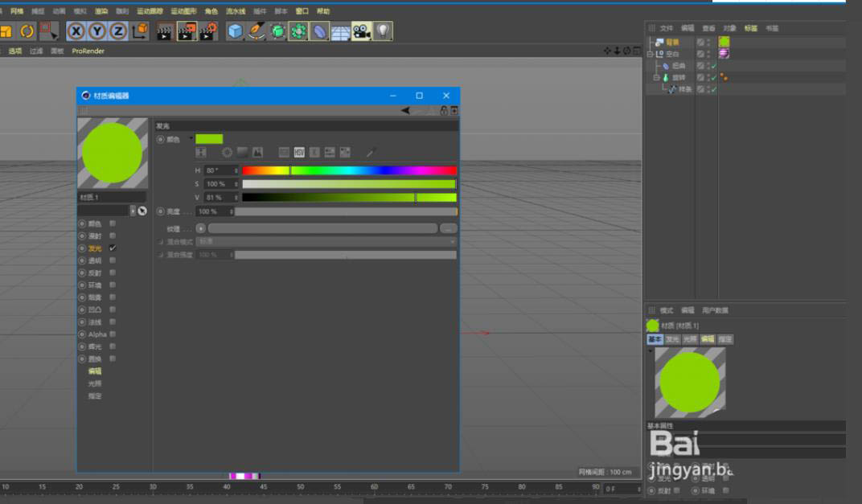The image size is (862, 504).
Task: Click the 基本 tab in attributes panel
Action: click(655, 339)
